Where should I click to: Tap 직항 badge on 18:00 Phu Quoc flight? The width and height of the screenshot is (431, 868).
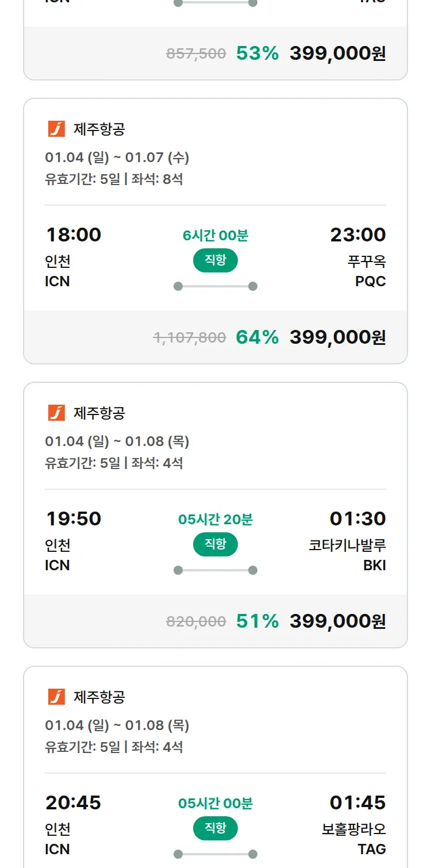pyautogui.click(x=215, y=260)
